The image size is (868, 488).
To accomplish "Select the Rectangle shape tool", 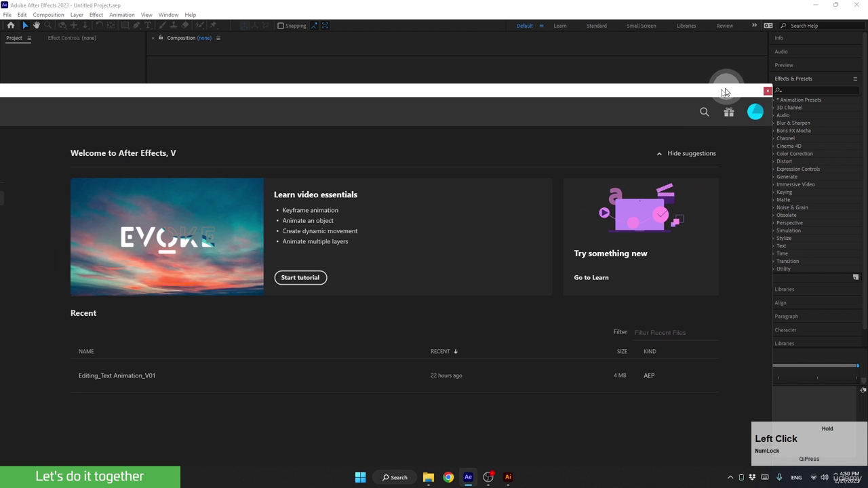I will [x=125, y=25].
